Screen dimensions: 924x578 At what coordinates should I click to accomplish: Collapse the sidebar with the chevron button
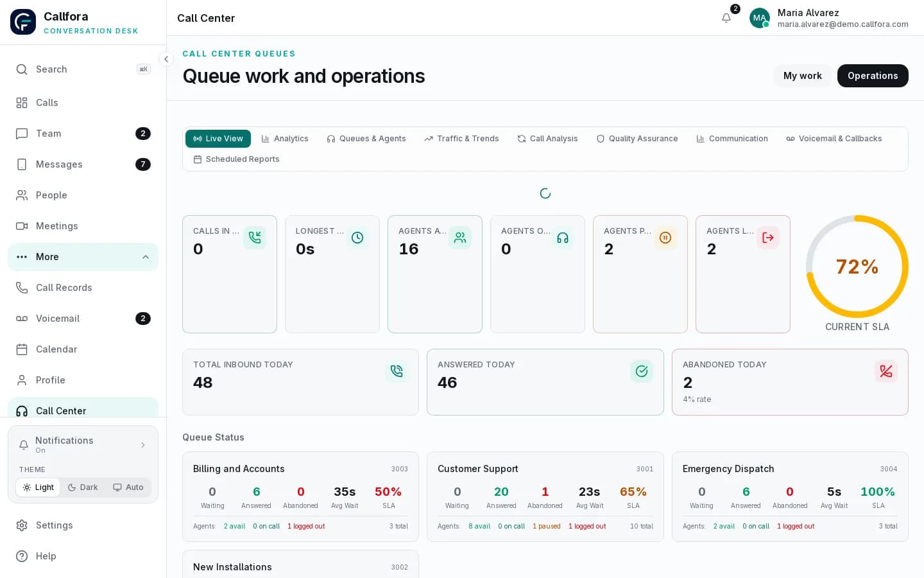click(x=166, y=59)
